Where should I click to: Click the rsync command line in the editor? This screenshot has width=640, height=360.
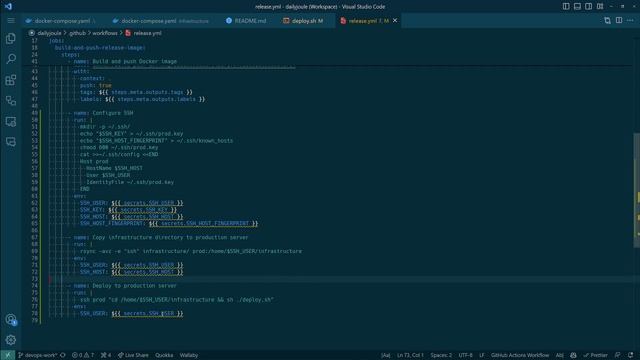(x=191, y=251)
